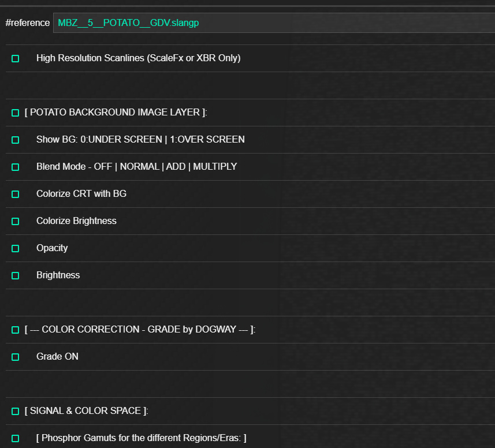Tick the Brightness parameter checkbox
The width and height of the screenshot is (495, 448).
(x=16, y=275)
